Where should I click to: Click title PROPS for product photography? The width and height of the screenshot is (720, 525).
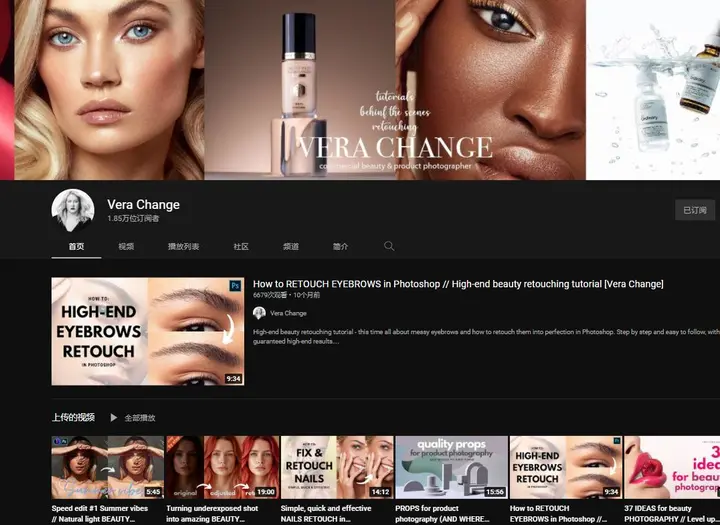(x=442, y=514)
